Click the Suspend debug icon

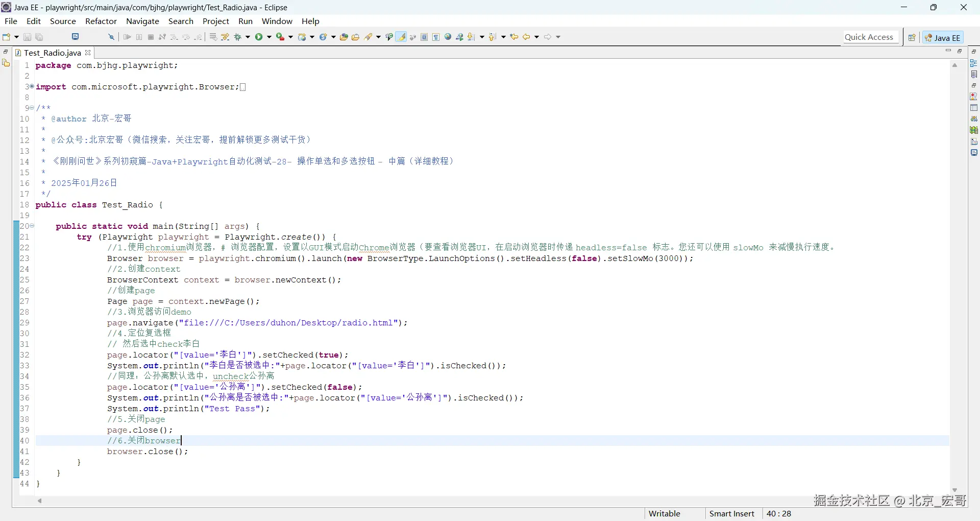click(139, 37)
